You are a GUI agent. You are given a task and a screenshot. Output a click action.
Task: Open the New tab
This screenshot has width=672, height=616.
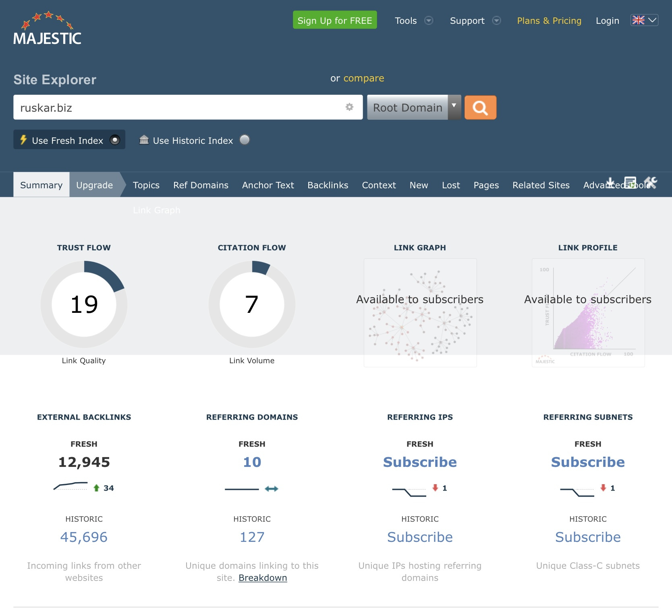tap(419, 185)
